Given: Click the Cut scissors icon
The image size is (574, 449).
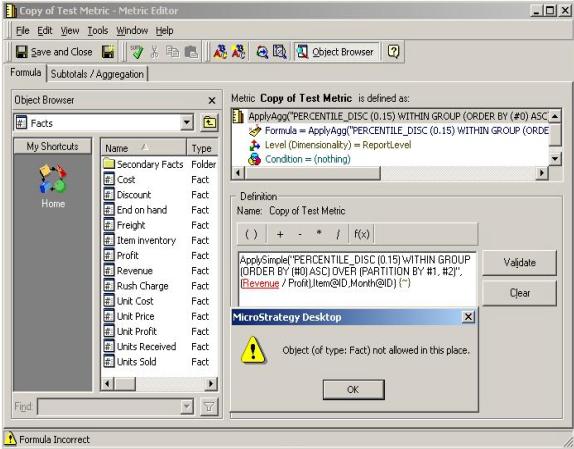Looking at the screenshot, I should [154, 52].
